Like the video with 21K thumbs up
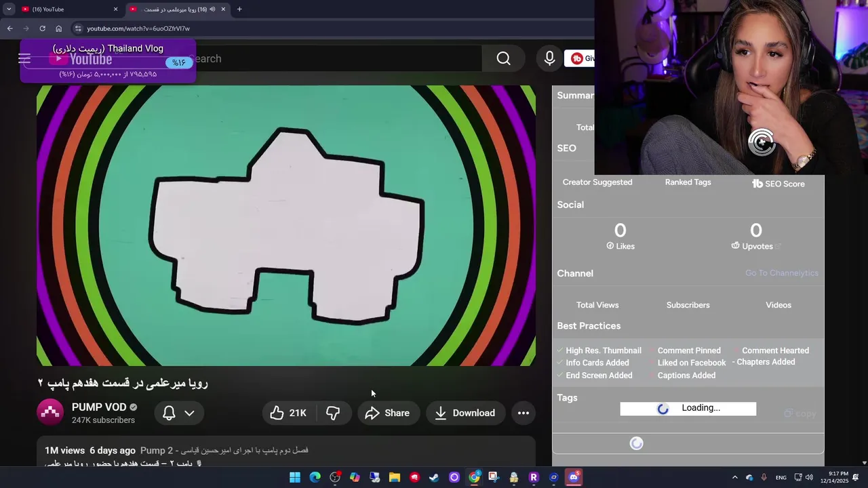 click(288, 413)
